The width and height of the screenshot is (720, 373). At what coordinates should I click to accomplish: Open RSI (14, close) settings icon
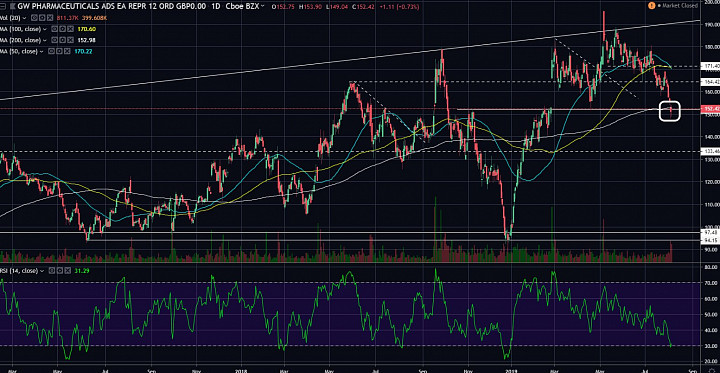click(x=60, y=271)
